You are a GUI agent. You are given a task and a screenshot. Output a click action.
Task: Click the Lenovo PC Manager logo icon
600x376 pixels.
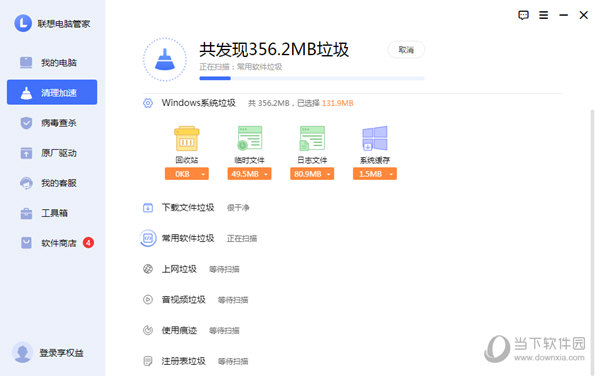tap(23, 23)
